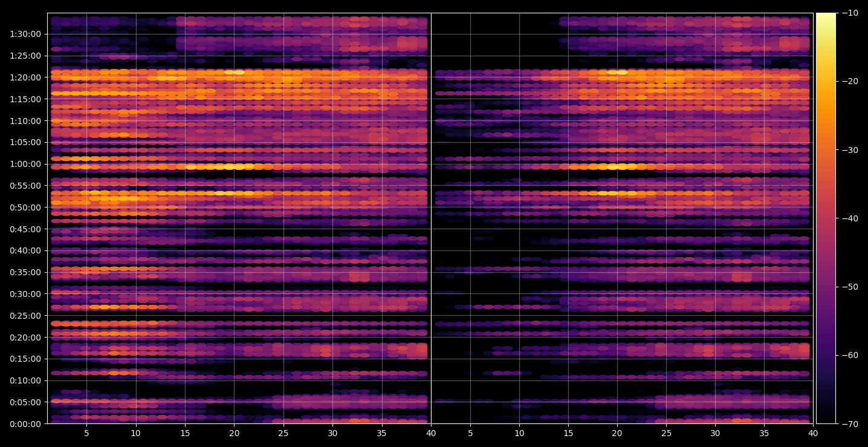Click x-axis tick 25 of left heatmap

point(283,433)
